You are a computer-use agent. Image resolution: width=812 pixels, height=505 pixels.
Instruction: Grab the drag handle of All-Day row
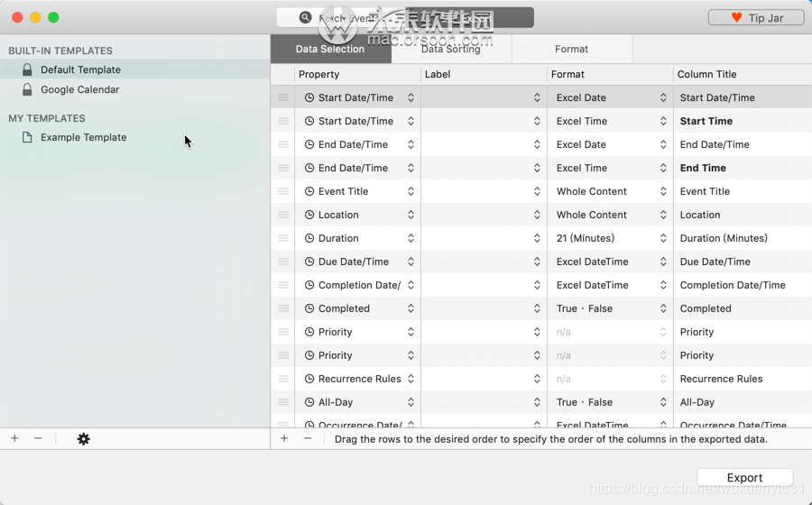pyautogui.click(x=283, y=402)
